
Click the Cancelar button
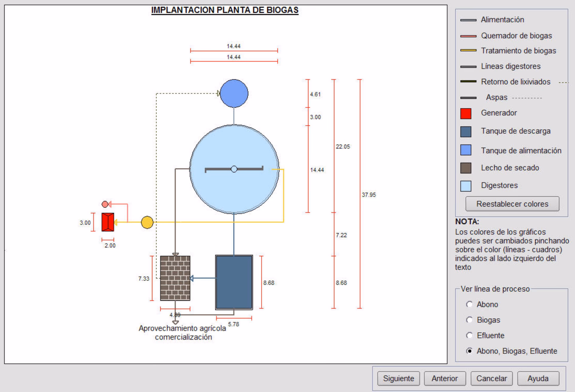(491, 379)
